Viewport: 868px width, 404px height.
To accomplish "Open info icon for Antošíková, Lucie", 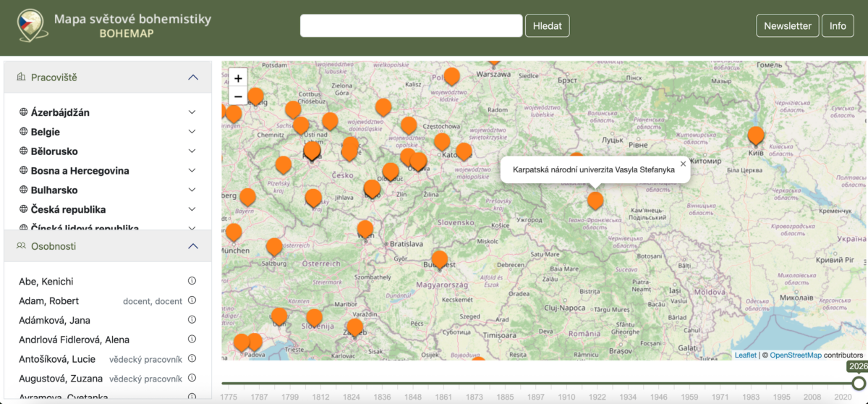I will (x=192, y=358).
